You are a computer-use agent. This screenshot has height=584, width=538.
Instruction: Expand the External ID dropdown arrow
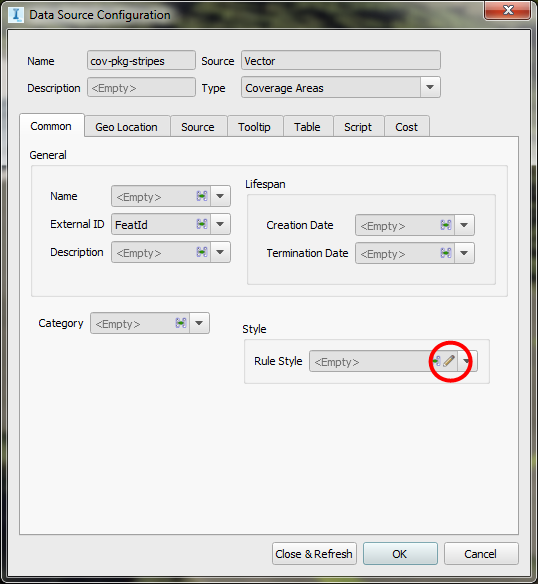220,224
